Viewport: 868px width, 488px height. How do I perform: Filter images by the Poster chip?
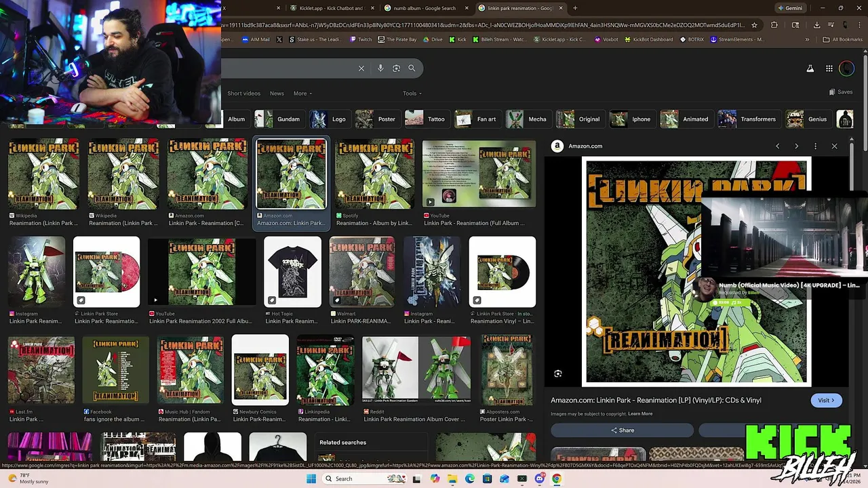pyautogui.click(x=376, y=119)
